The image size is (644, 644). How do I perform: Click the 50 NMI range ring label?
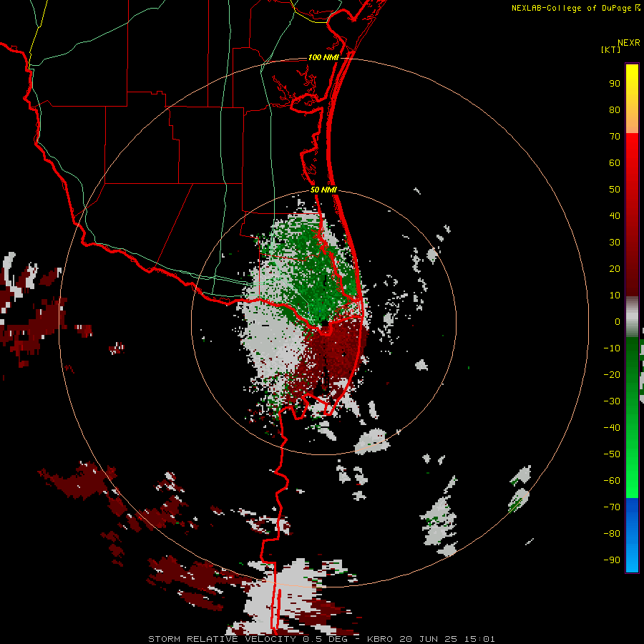coord(323,190)
